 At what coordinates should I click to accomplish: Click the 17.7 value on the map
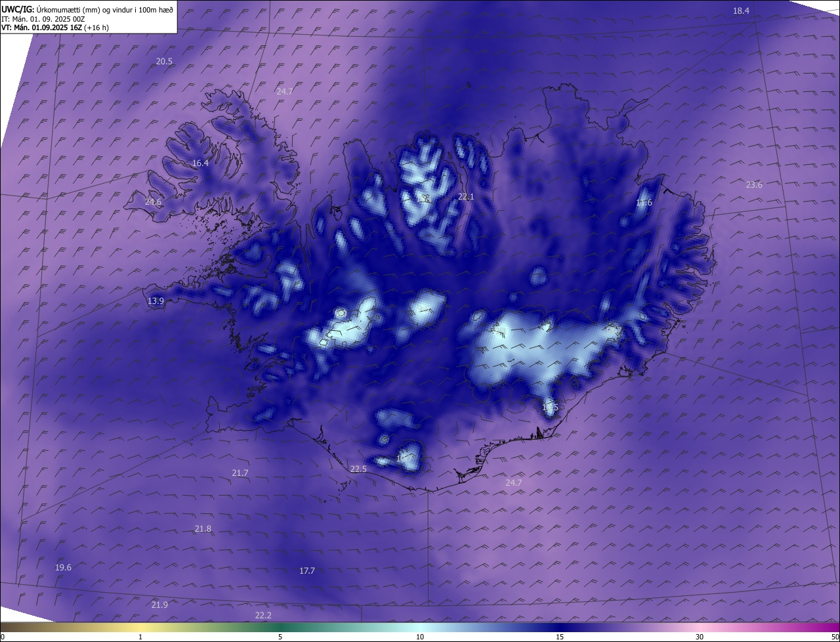pos(307,570)
